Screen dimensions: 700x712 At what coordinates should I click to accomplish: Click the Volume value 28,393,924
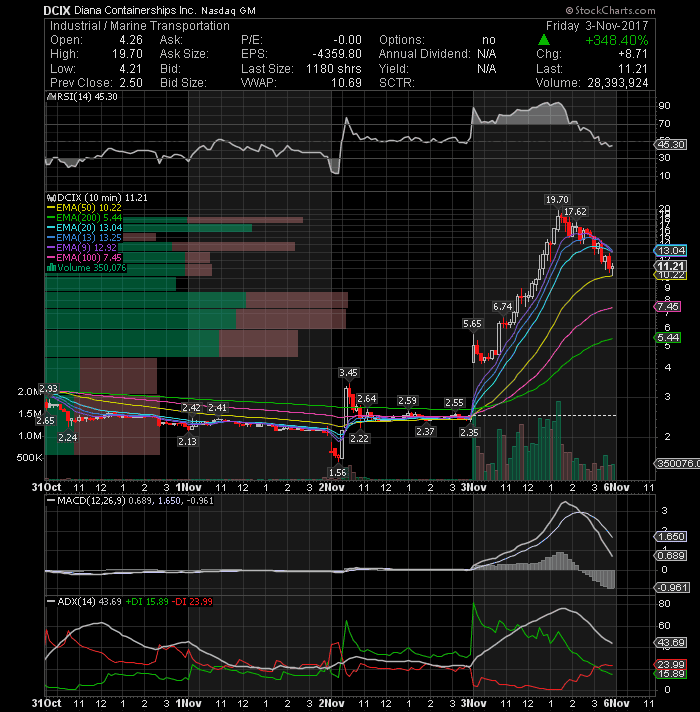(617, 83)
